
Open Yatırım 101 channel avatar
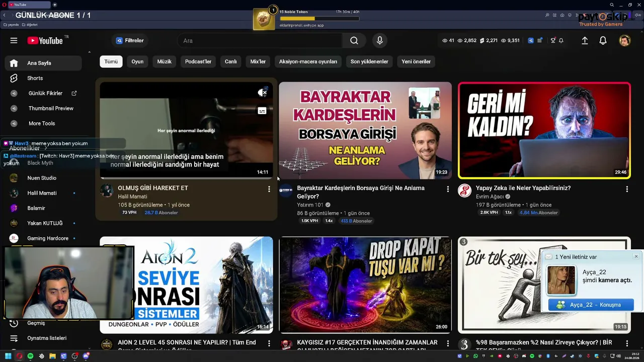[286, 191]
